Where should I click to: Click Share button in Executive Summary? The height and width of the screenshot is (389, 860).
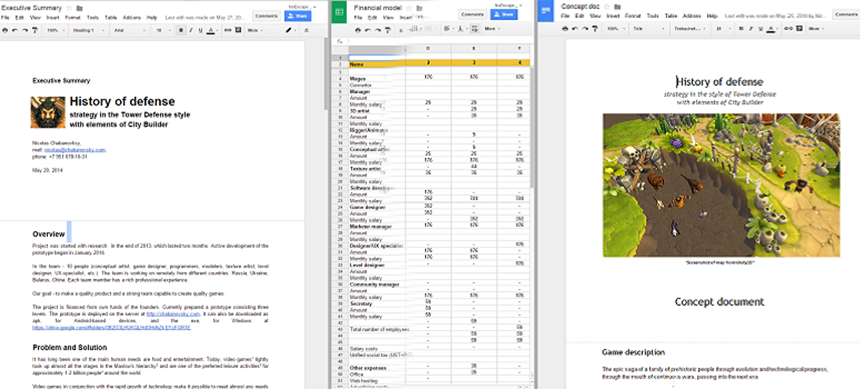pos(297,16)
